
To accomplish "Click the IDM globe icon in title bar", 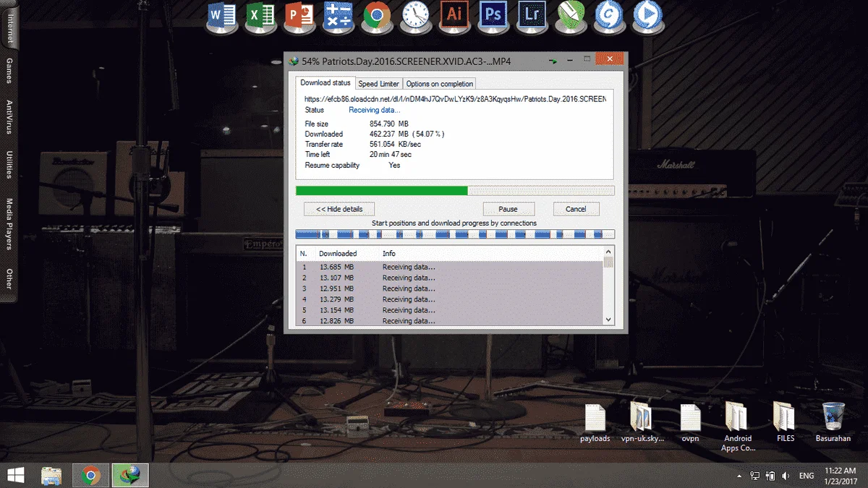I will 293,61.
